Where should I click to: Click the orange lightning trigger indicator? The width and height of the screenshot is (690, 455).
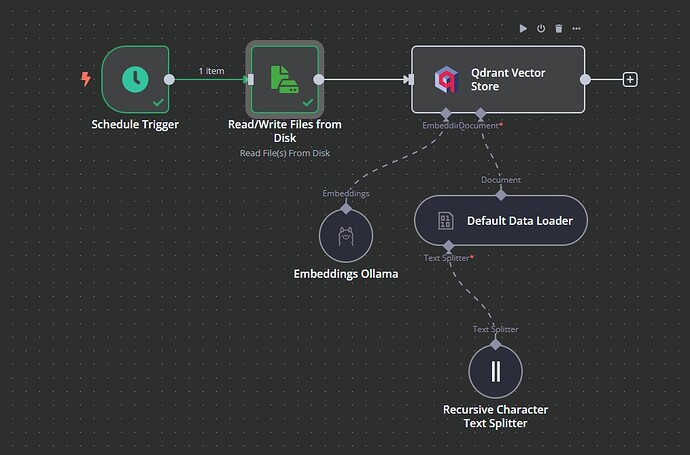click(86, 79)
